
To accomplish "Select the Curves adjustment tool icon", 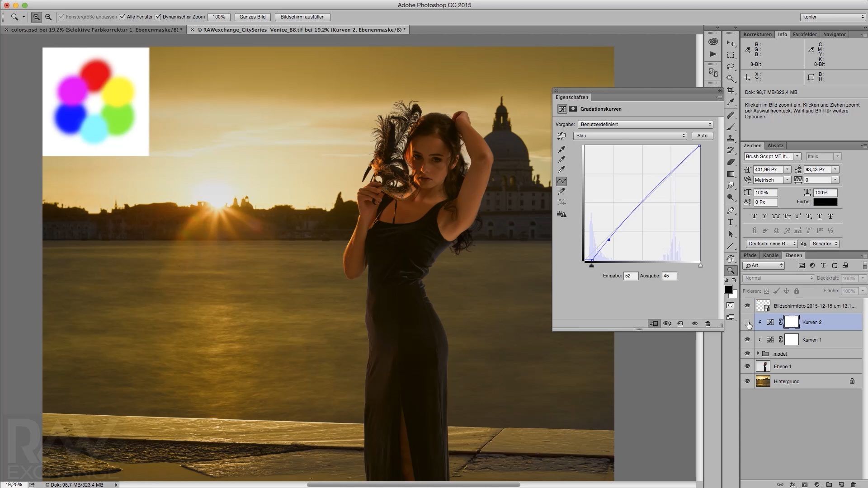I will tap(561, 109).
